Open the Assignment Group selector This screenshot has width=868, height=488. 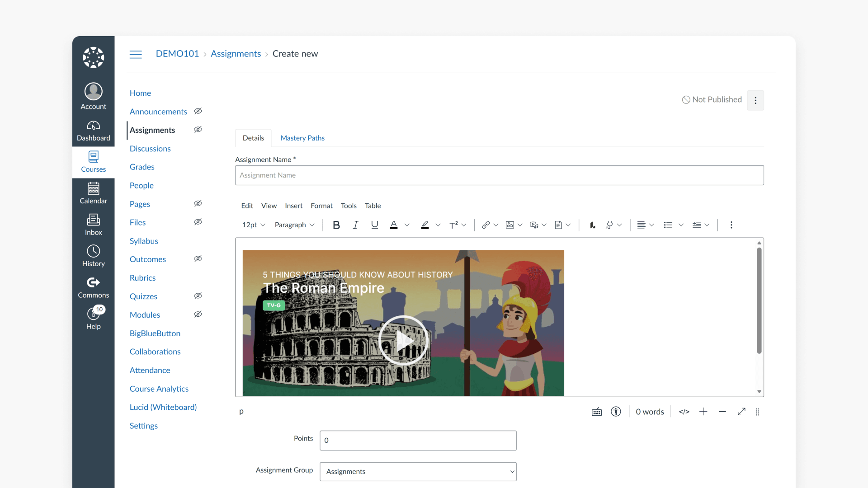(417, 471)
